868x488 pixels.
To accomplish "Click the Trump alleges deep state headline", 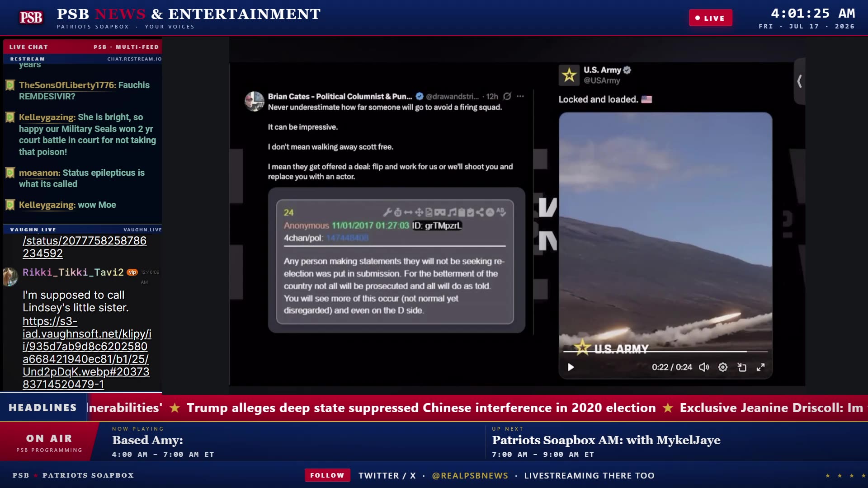I will [421, 408].
